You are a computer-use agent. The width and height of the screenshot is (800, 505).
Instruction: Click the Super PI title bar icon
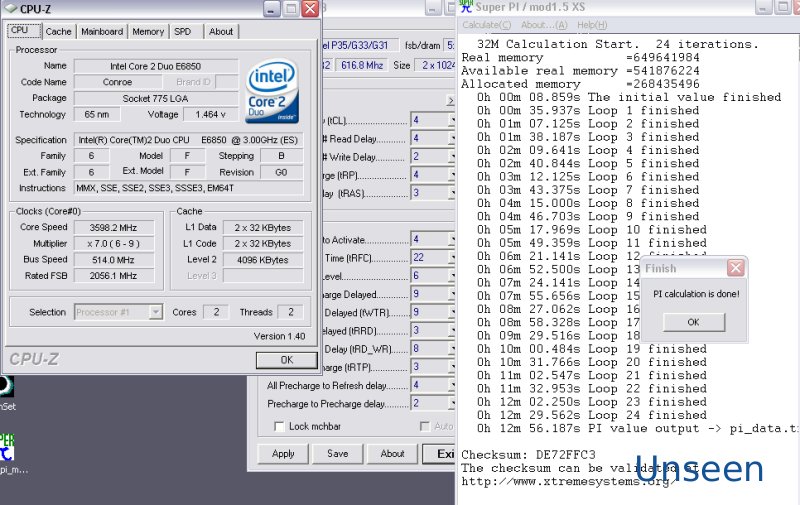click(x=466, y=7)
